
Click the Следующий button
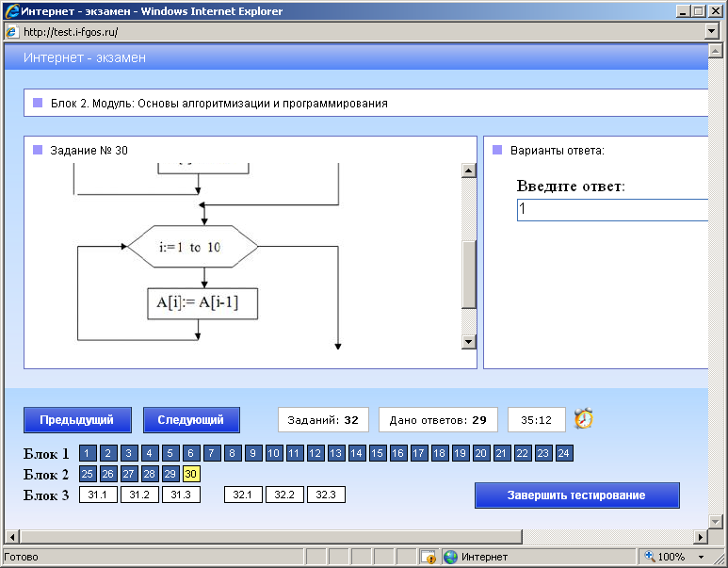[191, 420]
